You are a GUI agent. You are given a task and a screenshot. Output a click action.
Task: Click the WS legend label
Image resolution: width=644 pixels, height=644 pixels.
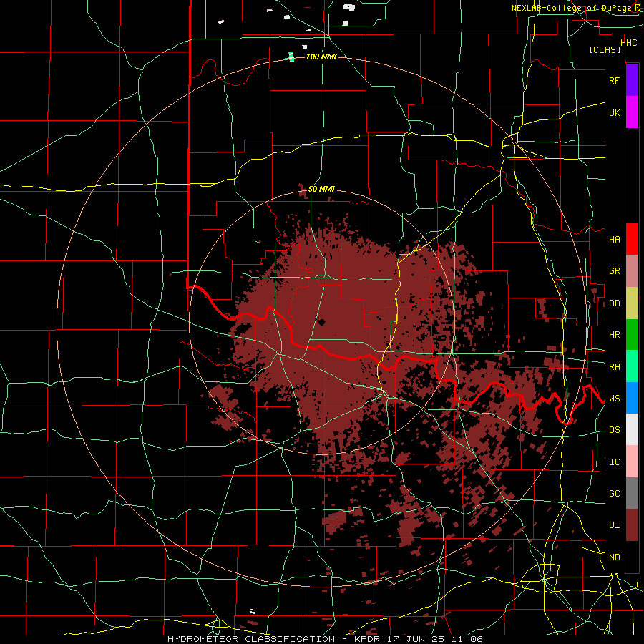614,399
